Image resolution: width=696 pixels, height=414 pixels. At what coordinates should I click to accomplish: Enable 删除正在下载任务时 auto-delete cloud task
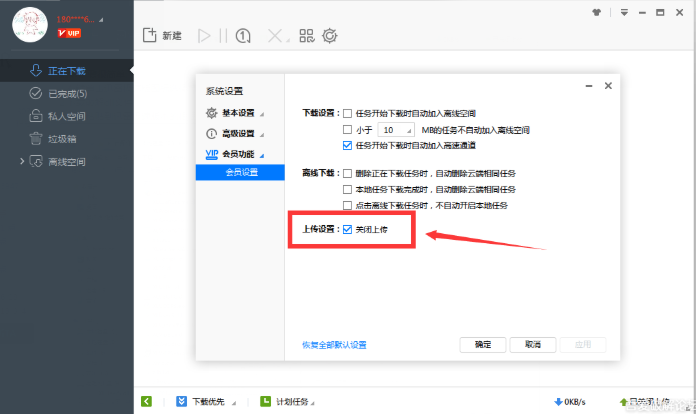347,173
